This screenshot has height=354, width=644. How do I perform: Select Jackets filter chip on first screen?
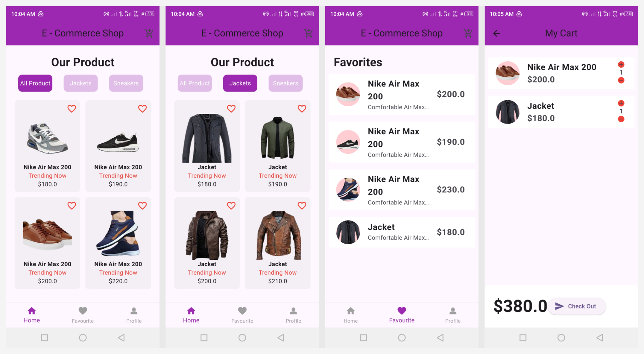click(80, 83)
